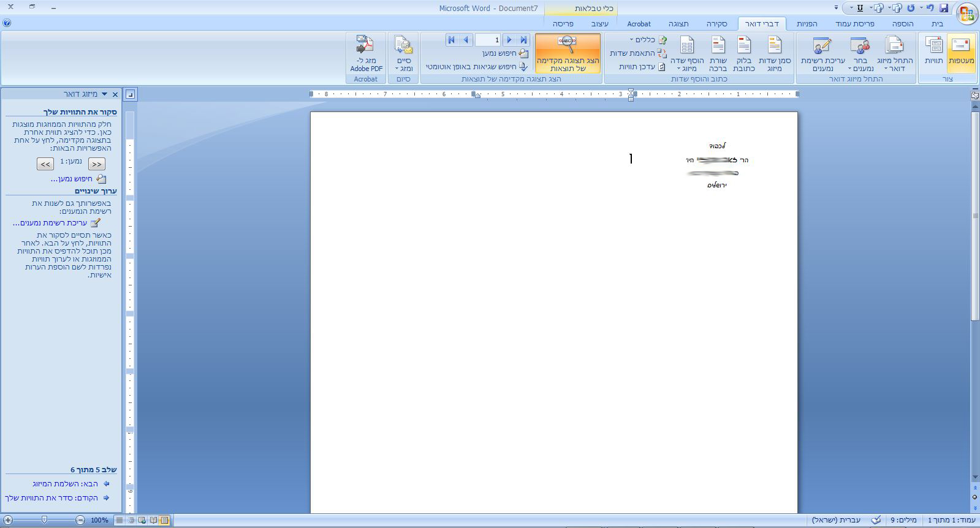Switch to the Insert (הוספה) tab
The height and width of the screenshot is (528, 980).
point(902,24)
